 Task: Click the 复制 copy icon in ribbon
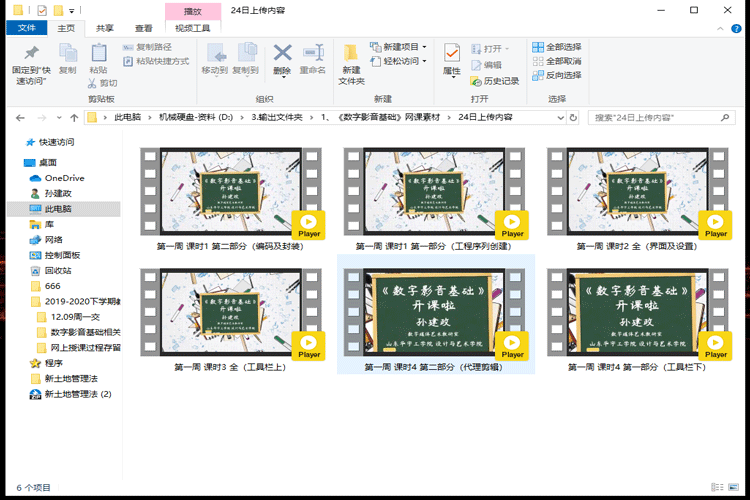[67, 54]
